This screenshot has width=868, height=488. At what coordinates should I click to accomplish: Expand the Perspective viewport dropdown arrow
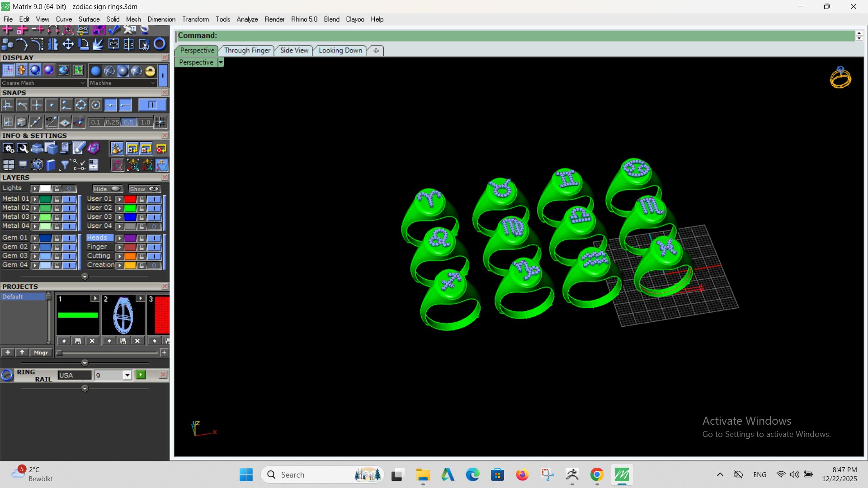tap(221, 62)
